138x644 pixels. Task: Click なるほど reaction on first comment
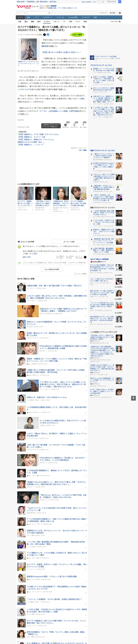[x=67, y=257]
